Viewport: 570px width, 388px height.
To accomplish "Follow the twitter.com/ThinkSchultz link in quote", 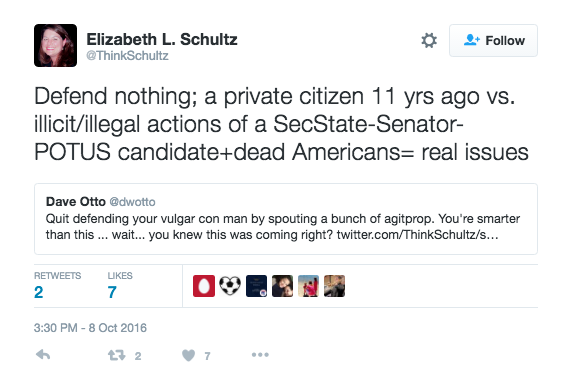I will (417, 235).
